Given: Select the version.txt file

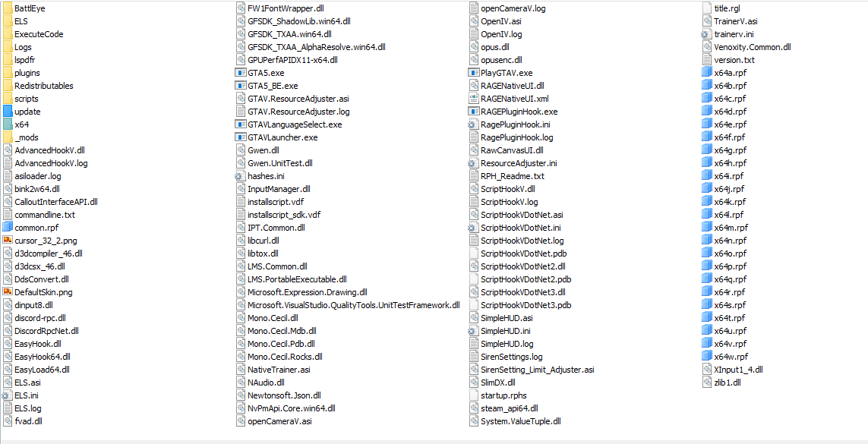Looking at the screenshot, I should pyautogui.click(x=728, y=60).
